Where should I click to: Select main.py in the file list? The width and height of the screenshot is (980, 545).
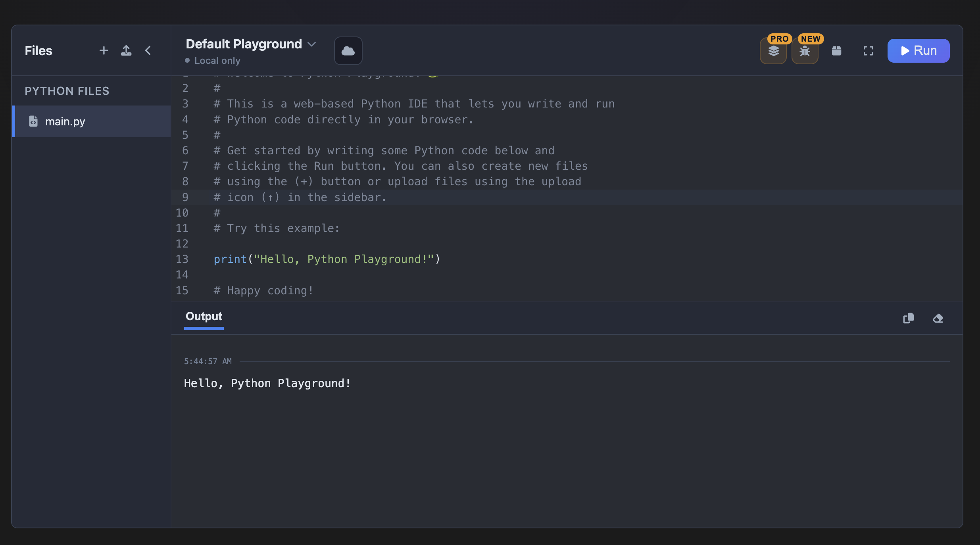(x=92, y=121)
